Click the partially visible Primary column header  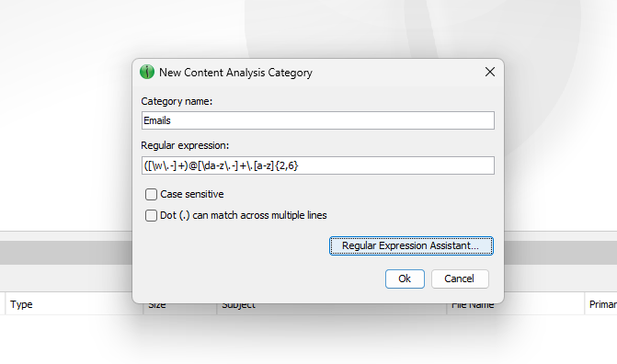pos(600,304)
